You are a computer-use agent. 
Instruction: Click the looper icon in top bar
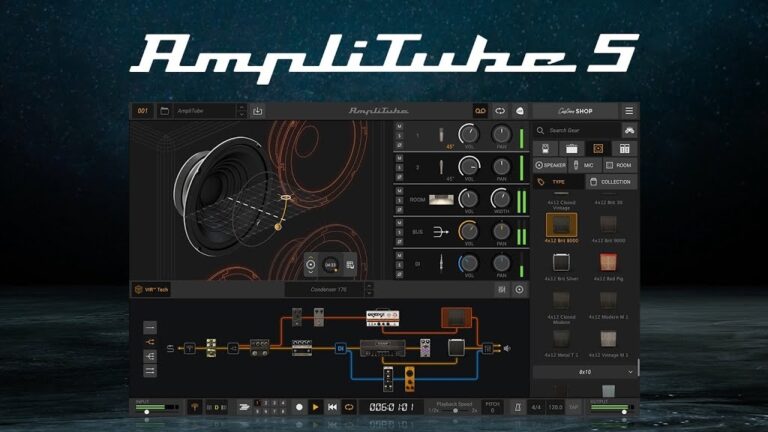[x=500, y=111]
